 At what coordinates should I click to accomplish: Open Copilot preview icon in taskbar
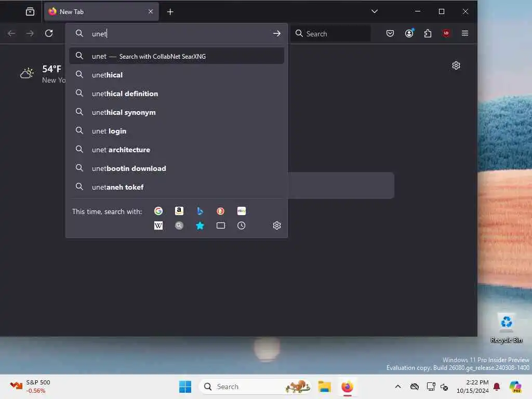(x=515, y=387)
